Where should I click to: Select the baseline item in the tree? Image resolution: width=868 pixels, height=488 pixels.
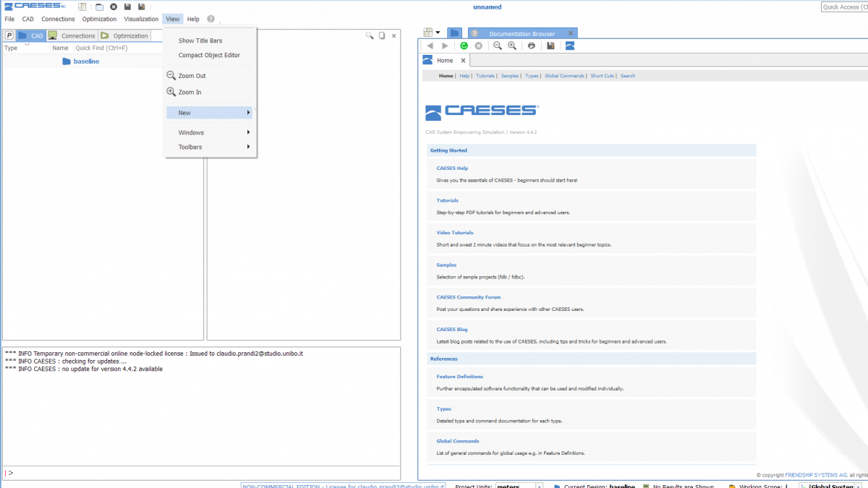(86, 61)
